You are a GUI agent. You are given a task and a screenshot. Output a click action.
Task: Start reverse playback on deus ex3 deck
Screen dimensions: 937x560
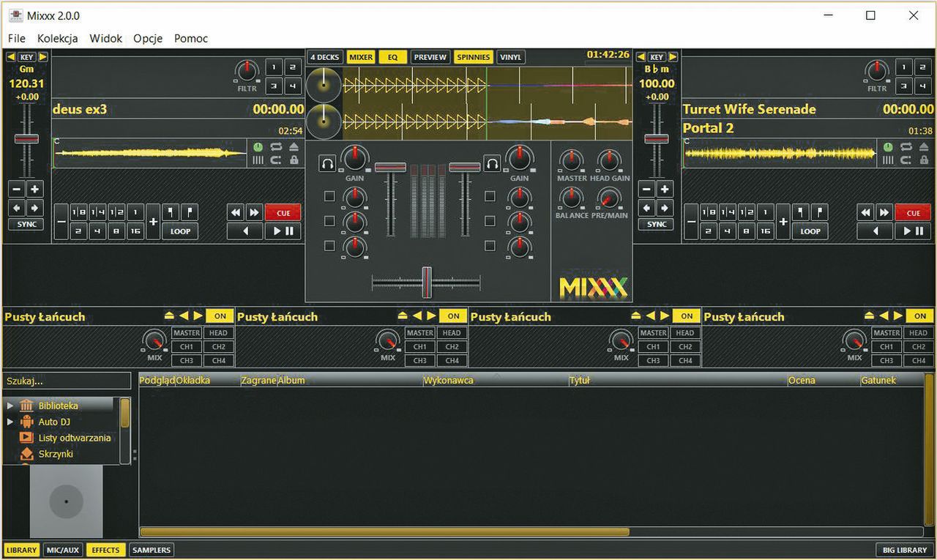tap(244, 231)
